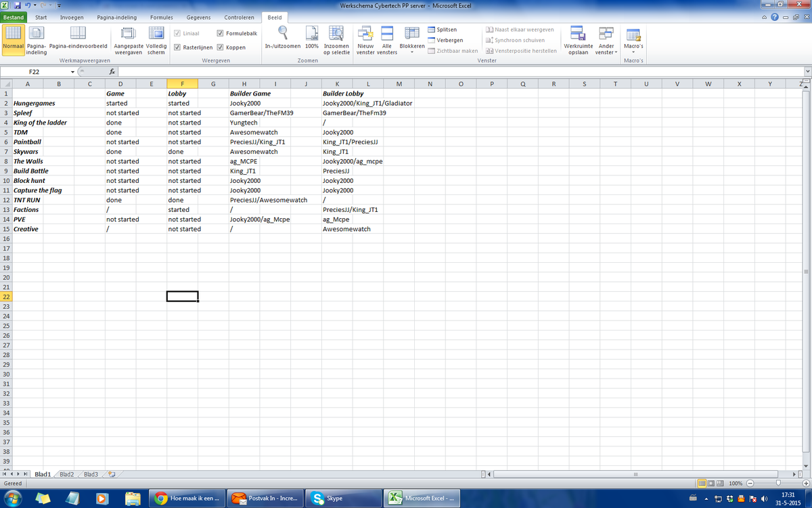This screenshot has height=508, width=812.
Task: Select page layout view in status bar
Action: click(x=713, y=484)
